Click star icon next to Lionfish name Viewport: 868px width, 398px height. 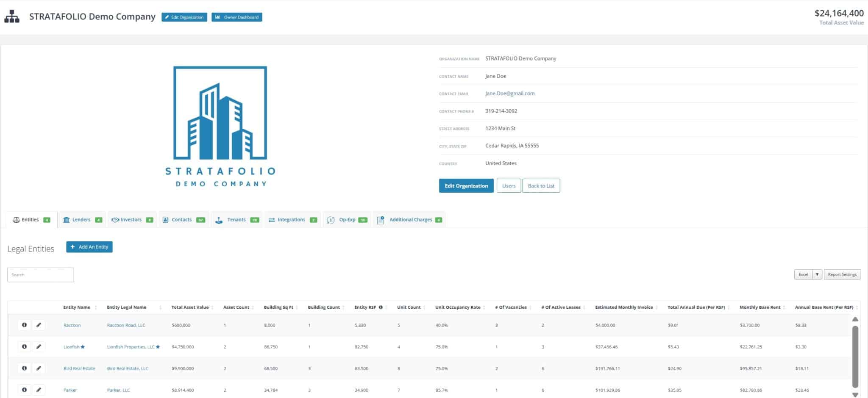(x=83, y=347)
